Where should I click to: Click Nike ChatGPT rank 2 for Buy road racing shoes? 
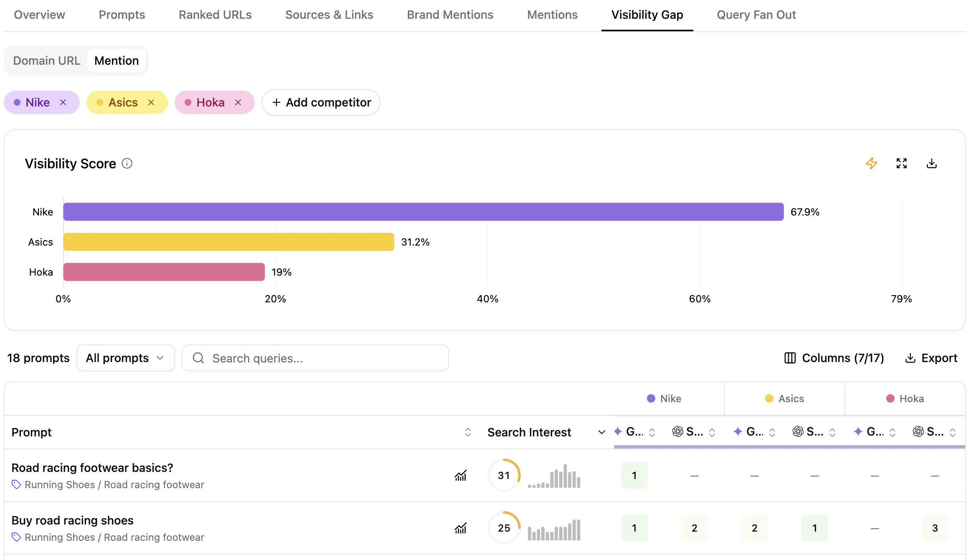point(695,528)
